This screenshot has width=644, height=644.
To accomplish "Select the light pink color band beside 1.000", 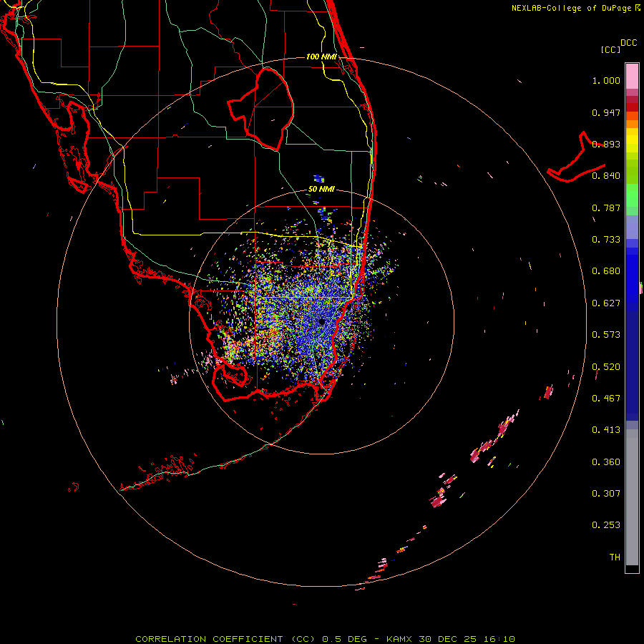I will point(632,76).
